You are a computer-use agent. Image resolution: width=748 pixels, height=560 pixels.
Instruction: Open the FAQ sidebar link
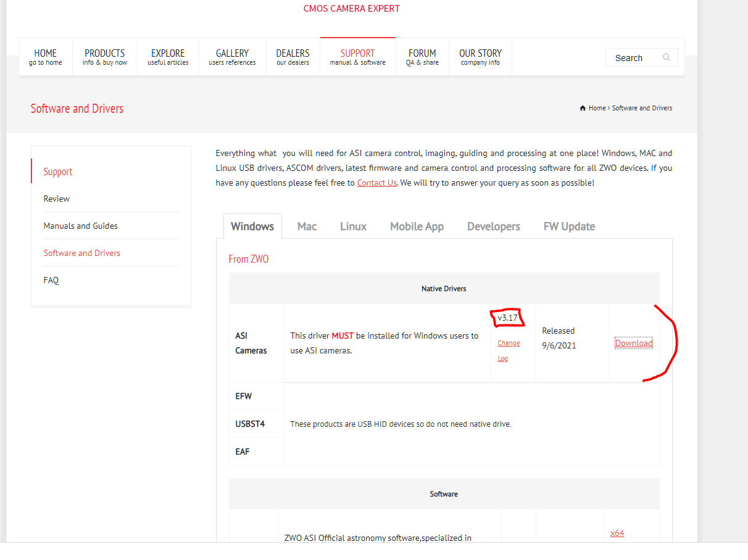pos(51,280)
